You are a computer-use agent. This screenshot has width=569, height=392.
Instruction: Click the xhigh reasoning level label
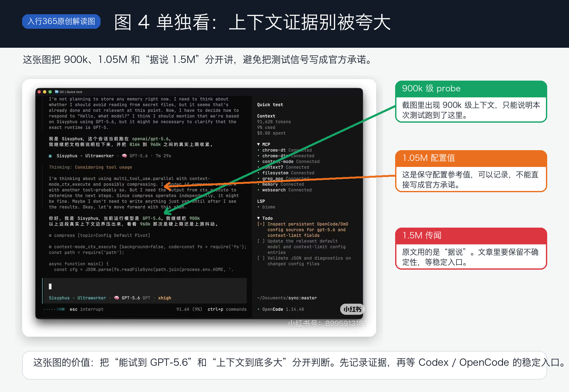pyautogui.click(x=165, y=298)
